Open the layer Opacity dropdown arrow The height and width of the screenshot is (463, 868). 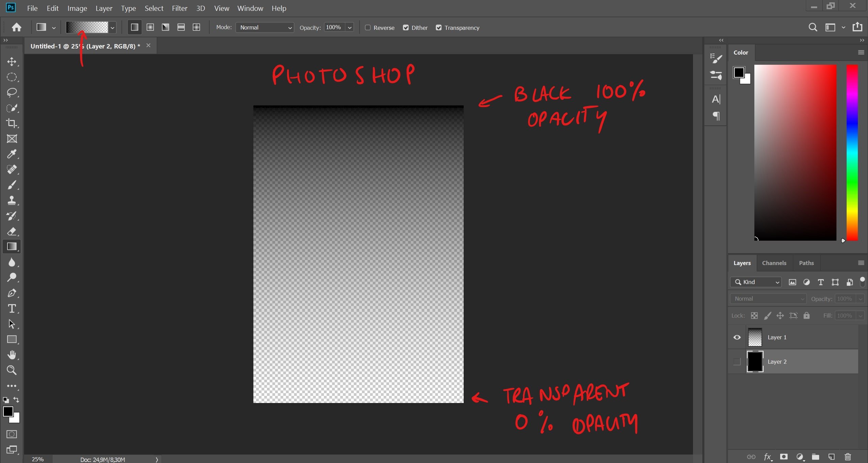pos(861,299)
